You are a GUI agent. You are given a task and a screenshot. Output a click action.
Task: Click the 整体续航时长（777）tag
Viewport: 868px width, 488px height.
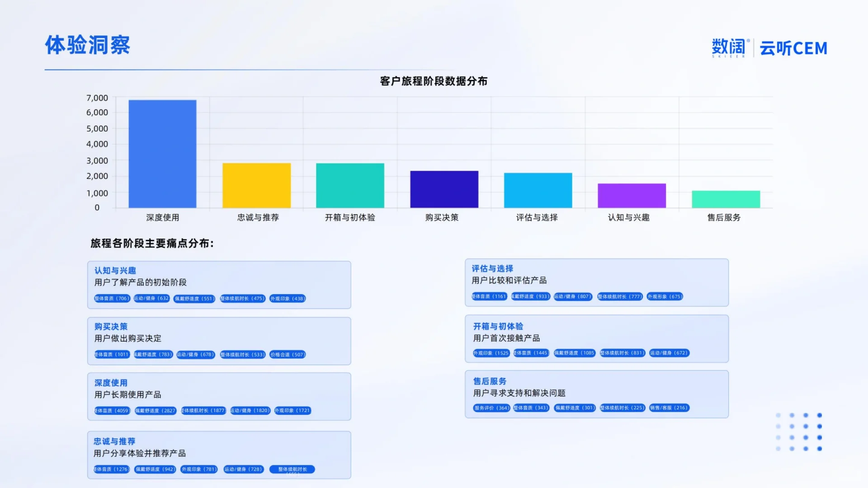[620, 297]
